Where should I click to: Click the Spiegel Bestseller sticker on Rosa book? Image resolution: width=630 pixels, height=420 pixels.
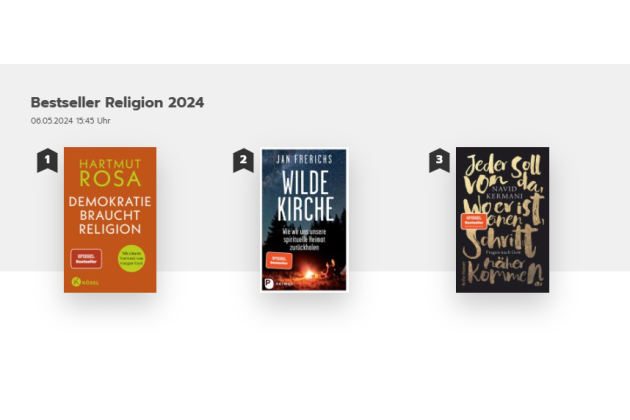(86, 259)
